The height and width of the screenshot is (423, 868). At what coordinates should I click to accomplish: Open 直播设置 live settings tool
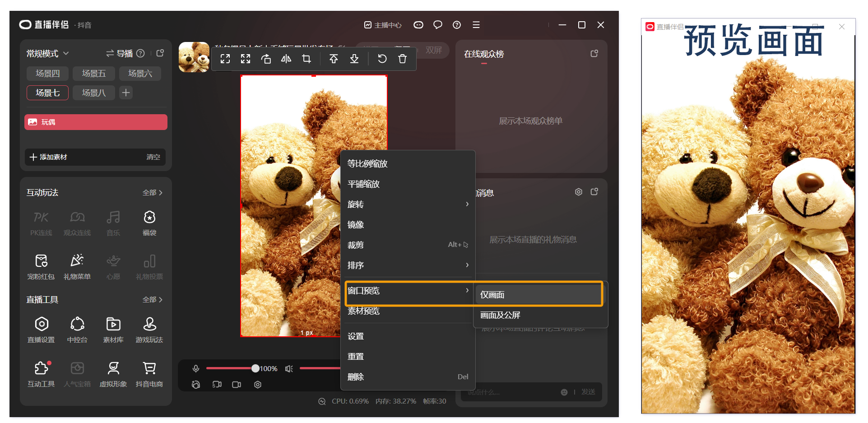click(x=41, y=330)
